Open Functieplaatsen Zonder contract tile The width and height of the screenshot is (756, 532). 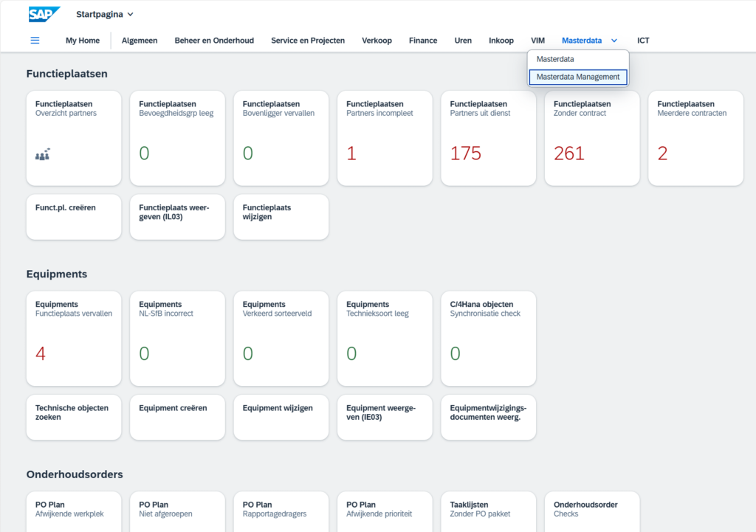(592, 138)
